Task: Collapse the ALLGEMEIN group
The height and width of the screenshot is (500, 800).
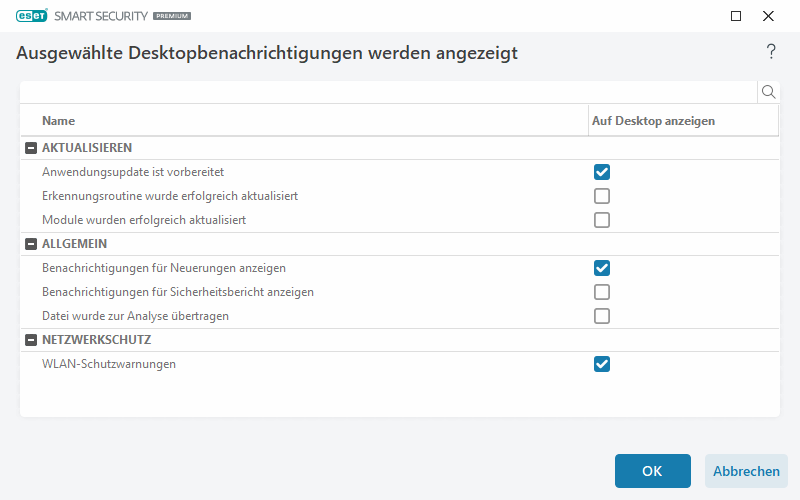Action: click(29, 244)
